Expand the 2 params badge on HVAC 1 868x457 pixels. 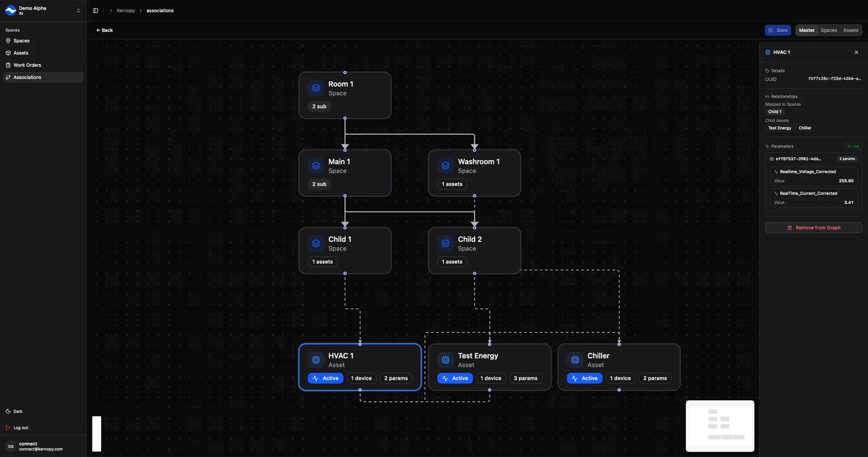(x=395, y=378)
